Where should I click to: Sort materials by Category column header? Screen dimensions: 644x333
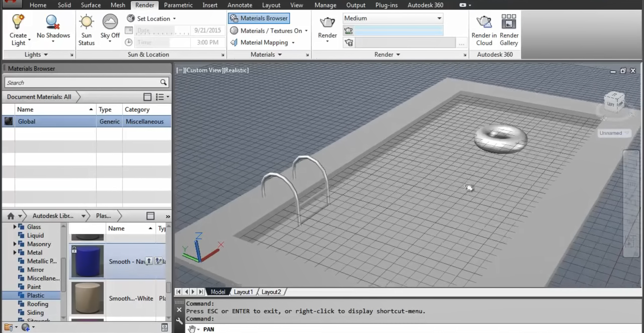coord(147,110)
